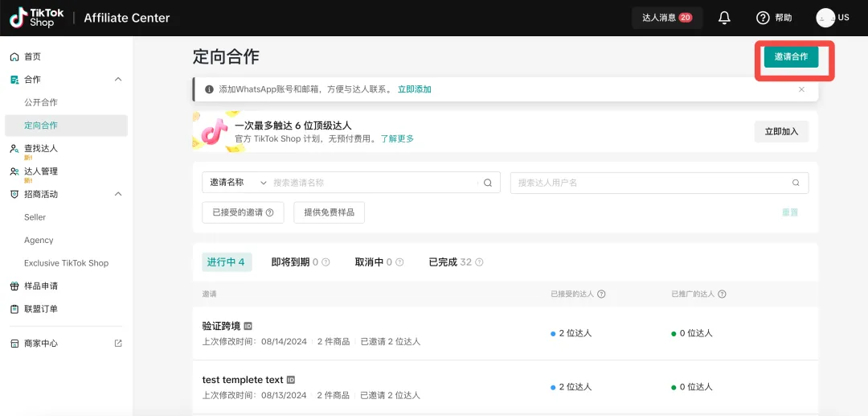Collapse the 招商活动 sidebar section
Image resolution: width=868 pixels, height=416 pixels.
118,194
